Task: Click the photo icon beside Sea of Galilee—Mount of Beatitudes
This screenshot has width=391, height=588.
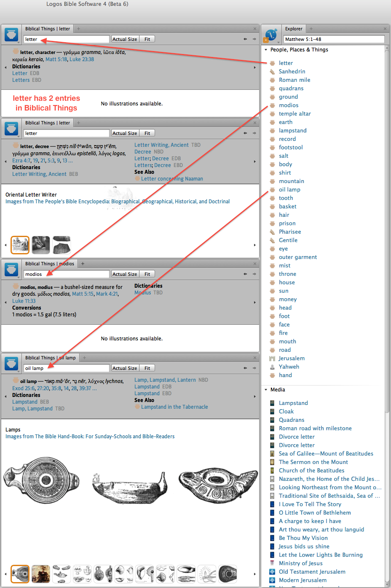Action: coord(272,454)
